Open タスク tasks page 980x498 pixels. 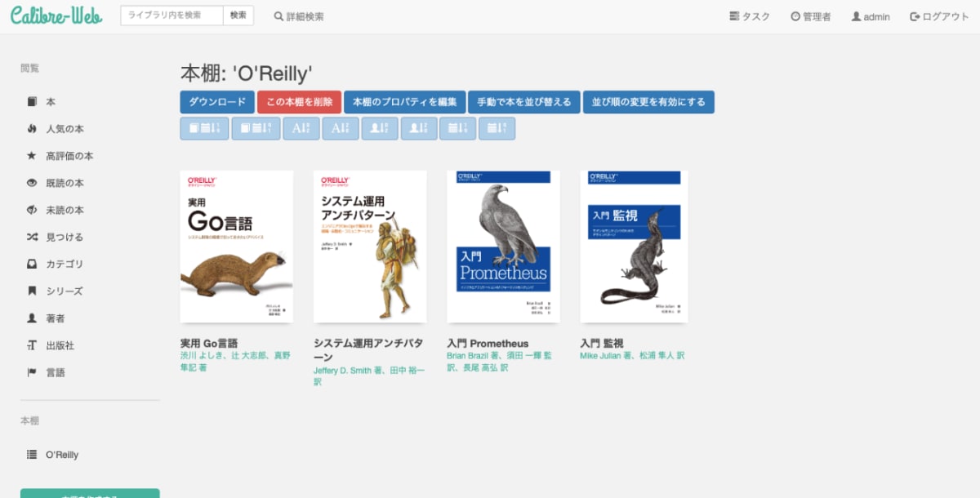[750, 16]
